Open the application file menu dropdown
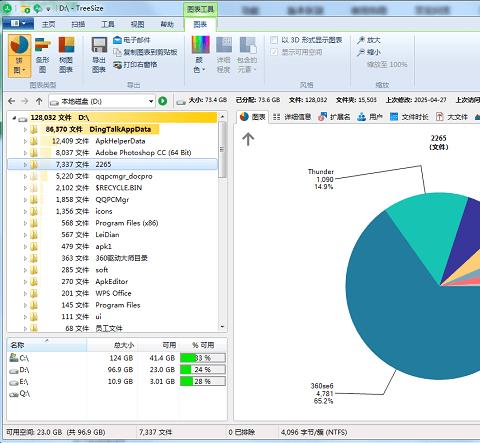 [x=18, y=24]
